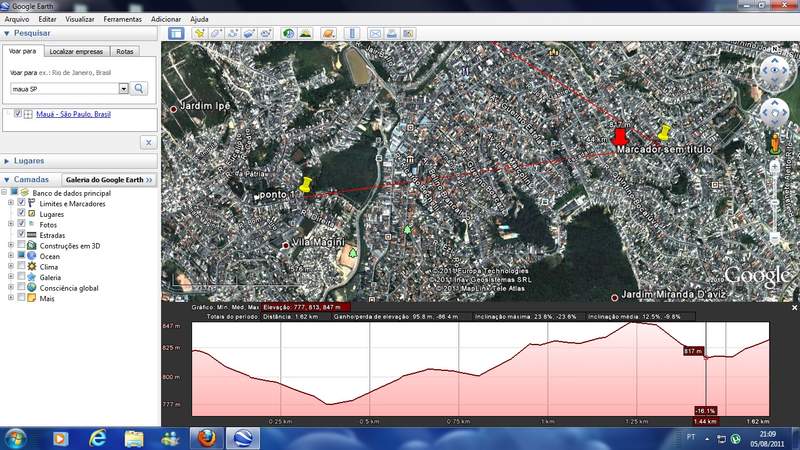Click 'Galeria do Google Earth' button
Image resolution: width=800 pixels, height=450 pixels.
pos(109,180)
